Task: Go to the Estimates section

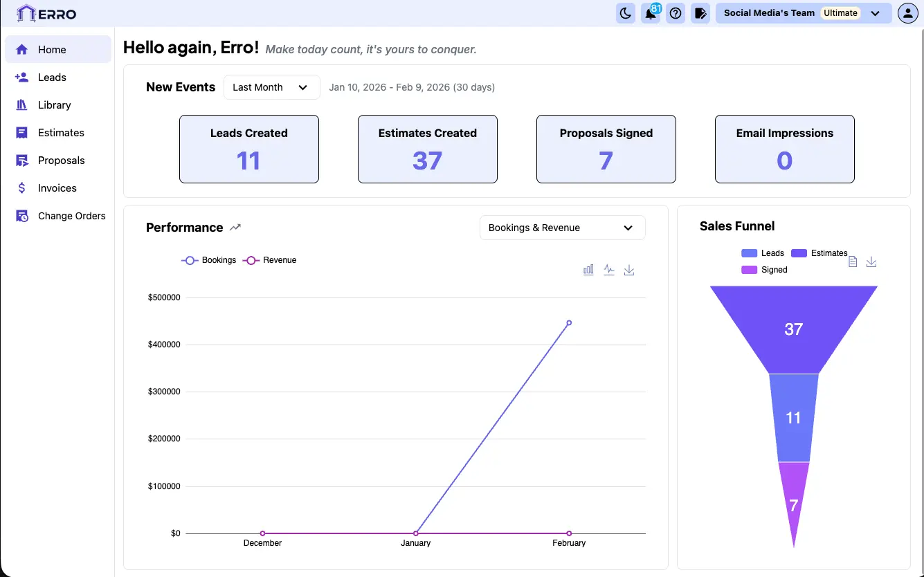Action: pyautogui.click(x=62, y=132)
